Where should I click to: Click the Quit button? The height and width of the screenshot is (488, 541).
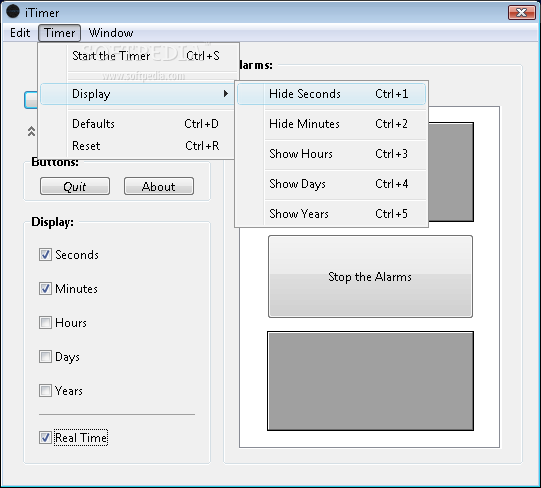click(75, 186)
